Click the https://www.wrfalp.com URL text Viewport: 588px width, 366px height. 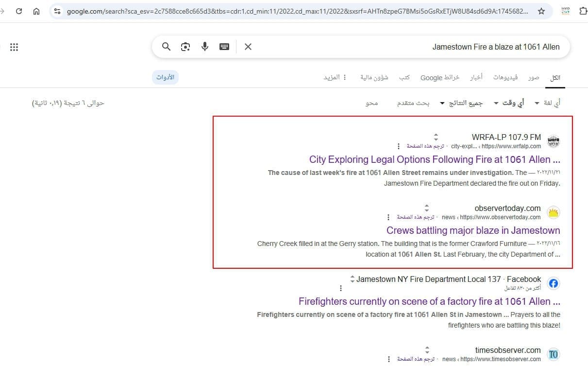point(512,146)
